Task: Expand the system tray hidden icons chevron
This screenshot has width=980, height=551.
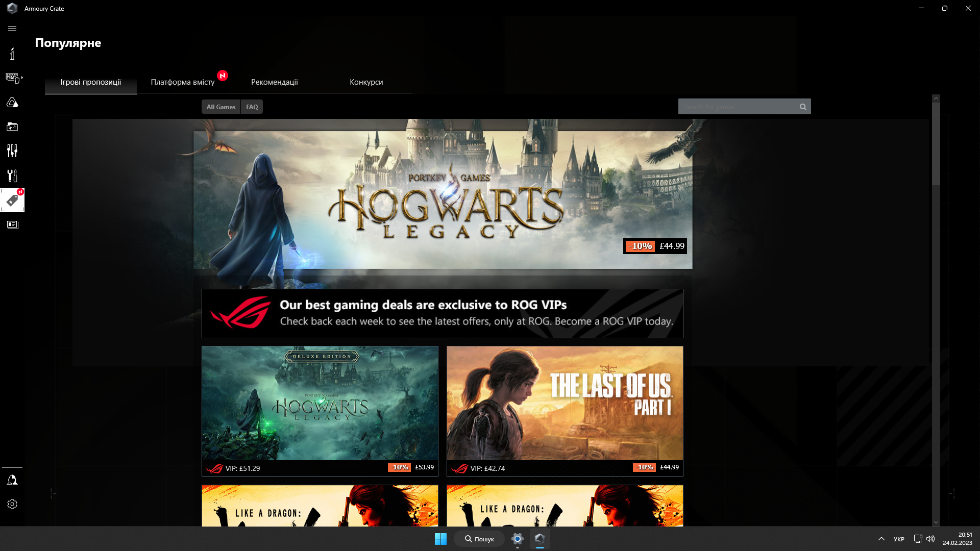Action: point(881,539)
